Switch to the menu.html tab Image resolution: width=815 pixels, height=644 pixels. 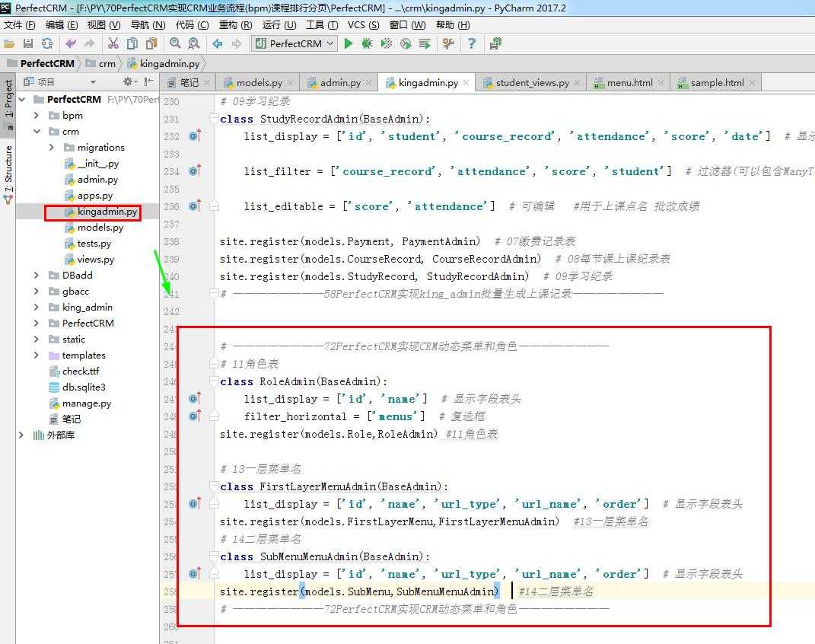coord(629,83)
